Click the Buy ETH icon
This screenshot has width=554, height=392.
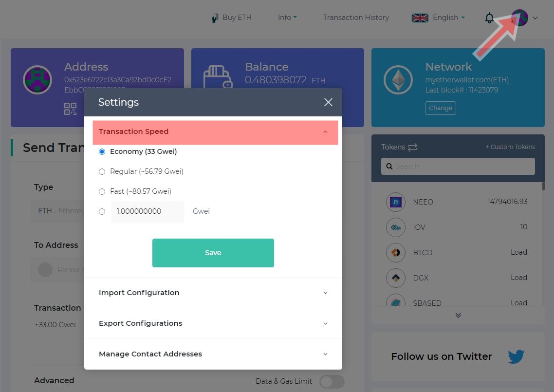(215, 18)
